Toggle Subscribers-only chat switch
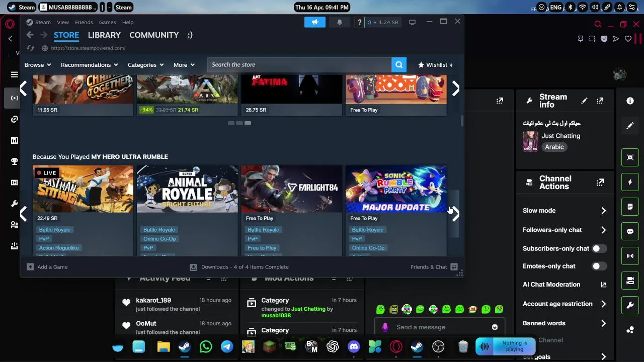This screenshot has height=362, width=644. (x=599, y=248)
